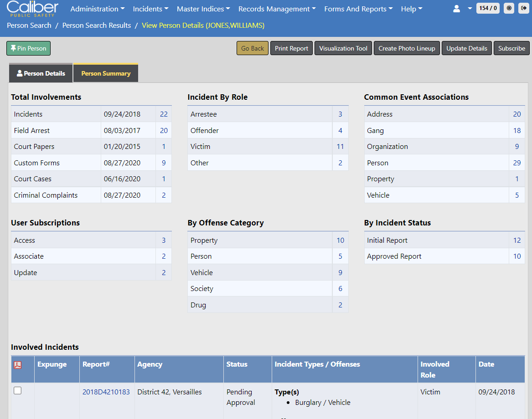
Task: Open the Records Management menu
Action: (x=277, y=9)
